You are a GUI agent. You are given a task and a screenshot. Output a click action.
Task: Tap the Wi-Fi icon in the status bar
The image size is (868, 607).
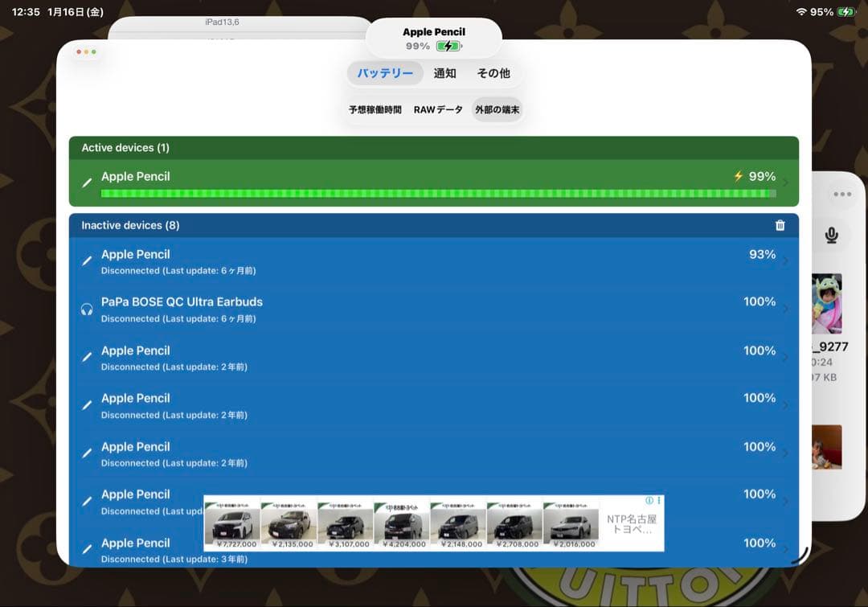800,12
